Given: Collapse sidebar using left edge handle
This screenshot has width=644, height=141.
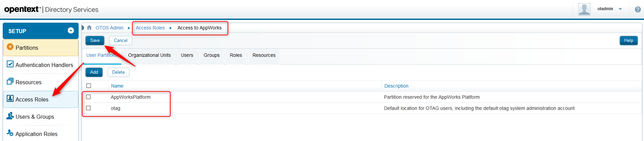Looking at the screenshot, I should pos(82,28).
